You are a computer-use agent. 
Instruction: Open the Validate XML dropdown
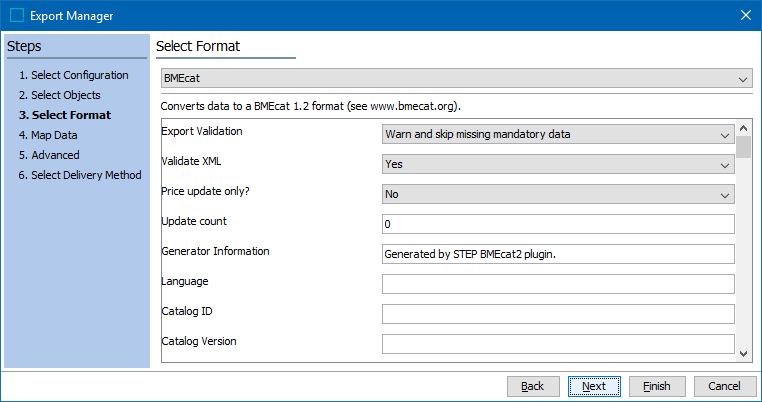(558, 164)
